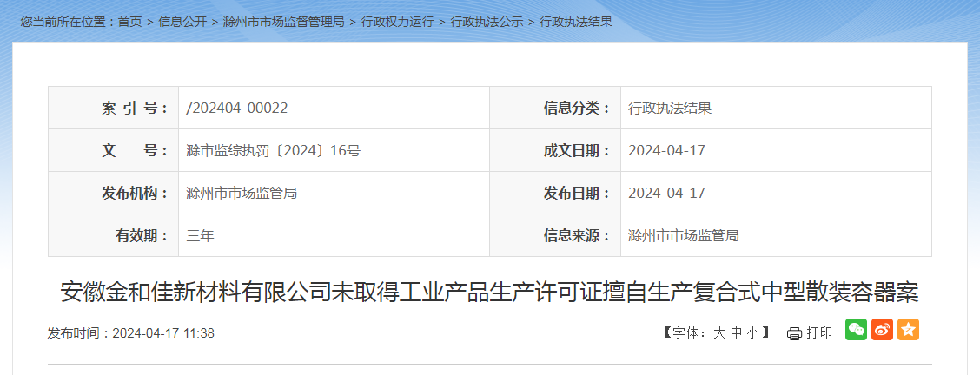Image resolution: width=980 pixels, height=375 pixels.
Task: Click validity period value 三年
Action: pos(200,235)
